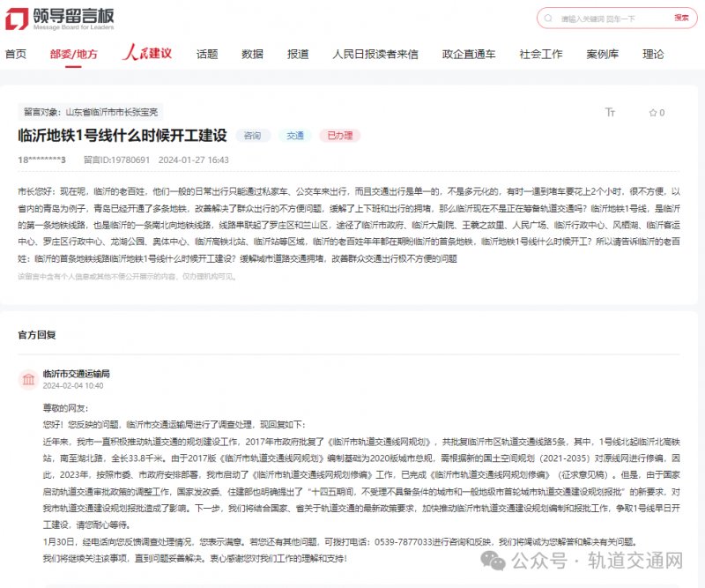Viewport: 705px width, 588px height.
Task: Open 人民日报读者来信 section
Action: click(375, 54)
